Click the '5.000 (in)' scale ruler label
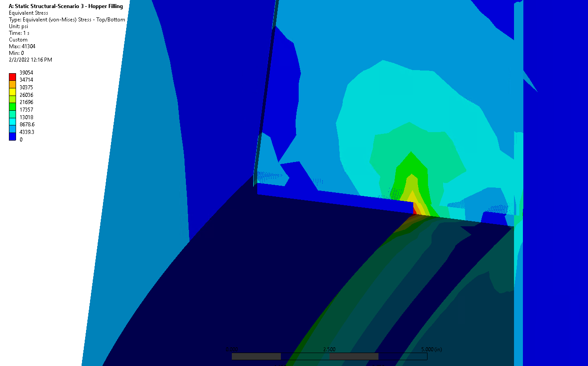Screen dimensions: 588x366 tap(431, 349)
